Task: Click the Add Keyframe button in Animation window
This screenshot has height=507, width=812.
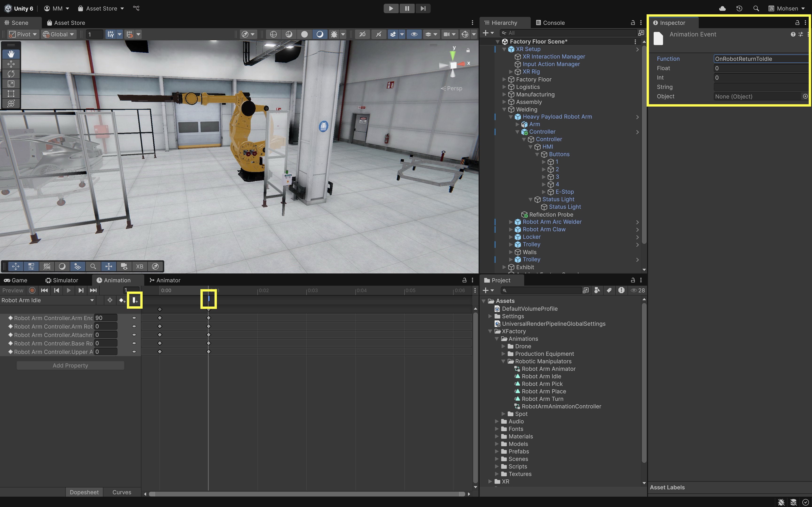Action: 122,300
